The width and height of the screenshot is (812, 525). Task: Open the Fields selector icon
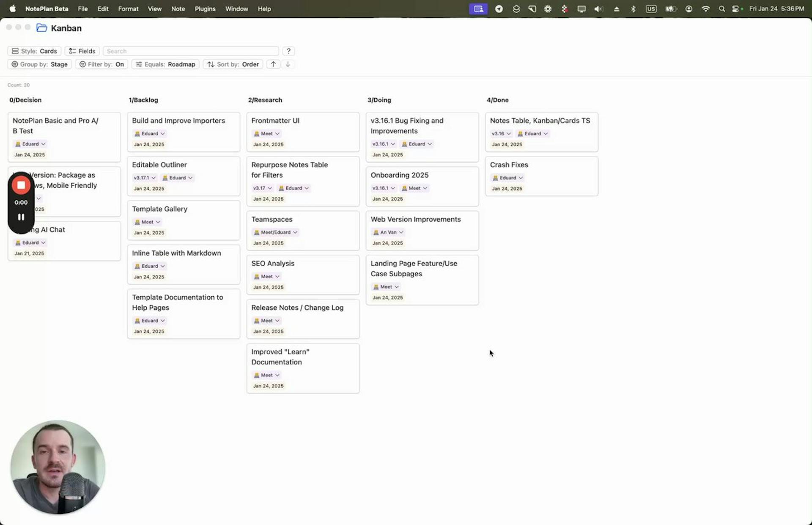click(71, 51)
